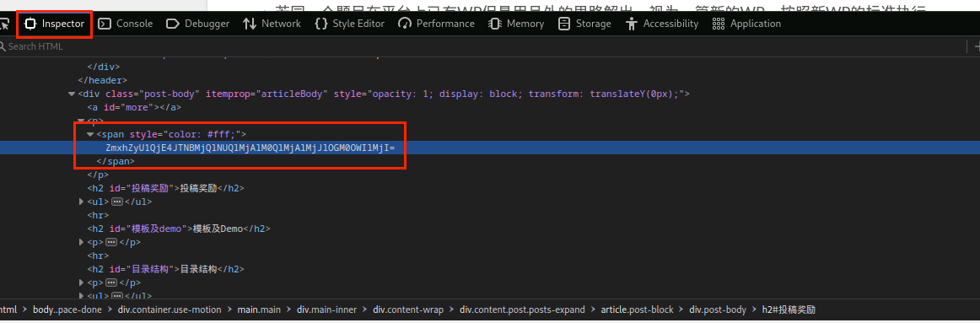The height and width of the screenshot is (323, 980).
Task: Select the h2 id="模板及demo" line
Action: 179,229
